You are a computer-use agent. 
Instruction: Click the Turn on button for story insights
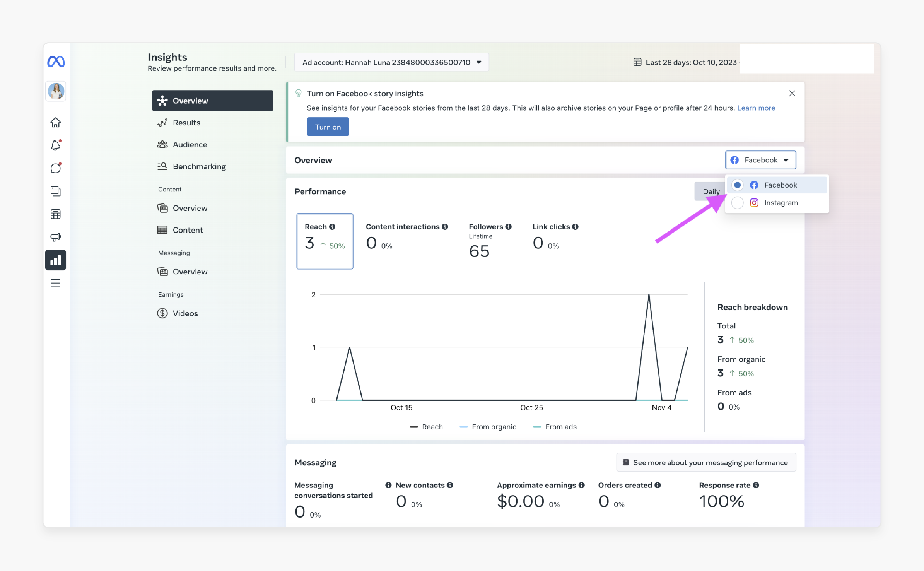[328, 127]
